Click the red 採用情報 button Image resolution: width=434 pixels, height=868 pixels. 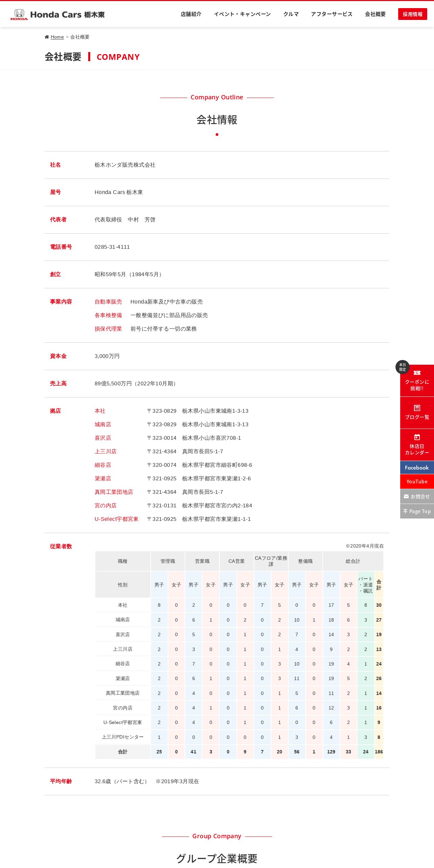[413, 14]
